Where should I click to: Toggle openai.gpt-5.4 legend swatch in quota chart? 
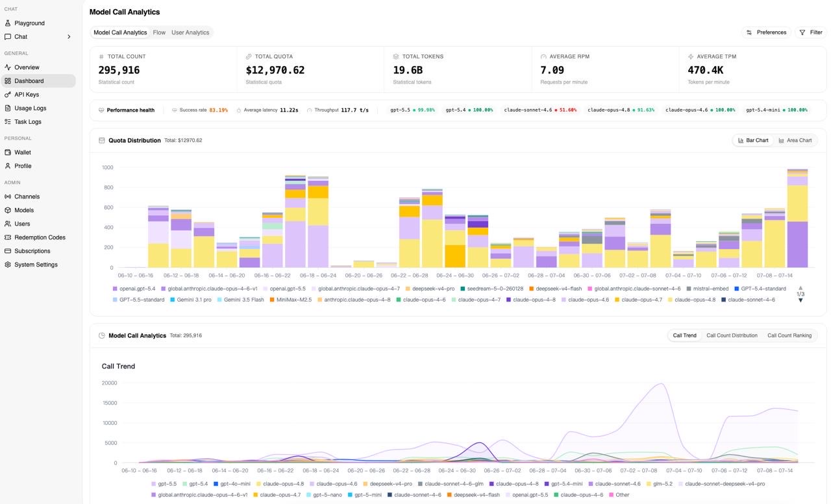(115, 289)
